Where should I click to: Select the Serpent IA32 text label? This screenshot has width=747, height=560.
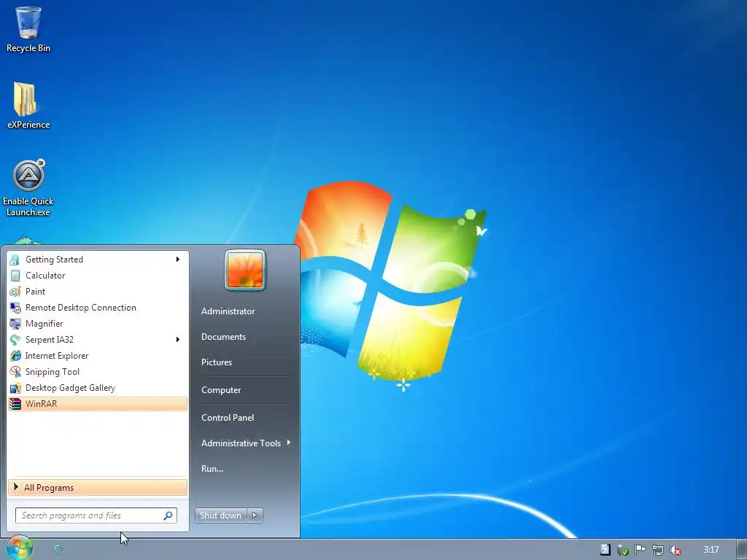point(50,340)
